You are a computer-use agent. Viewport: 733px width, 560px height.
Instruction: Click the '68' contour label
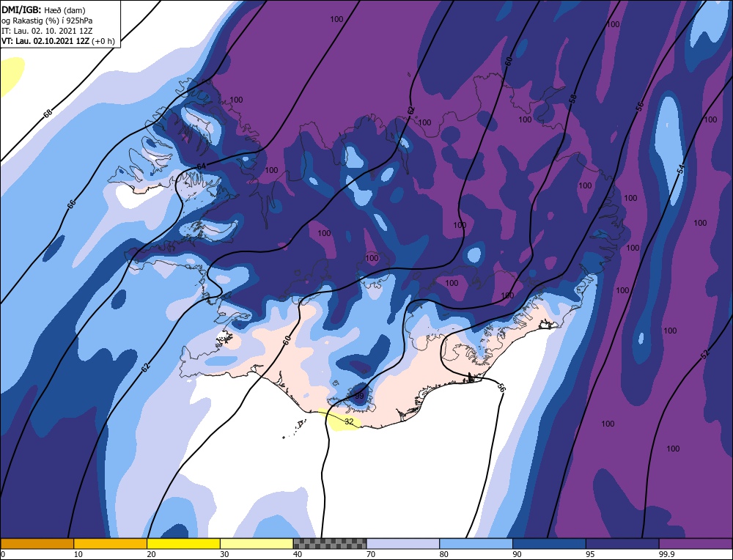(x=48, y=113)
